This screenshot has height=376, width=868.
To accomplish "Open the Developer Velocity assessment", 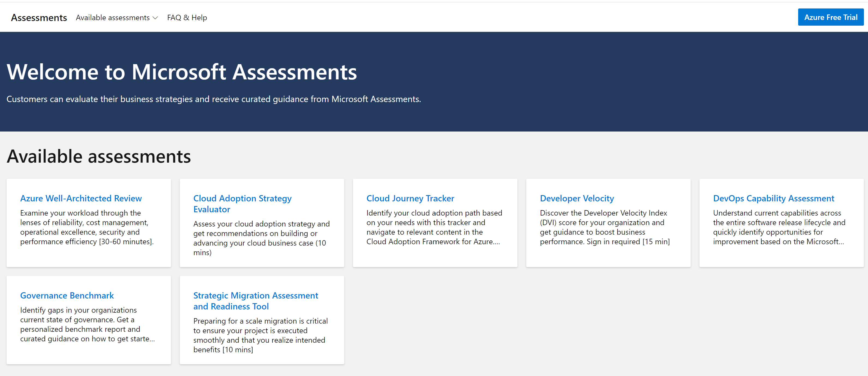I will 577,198.
